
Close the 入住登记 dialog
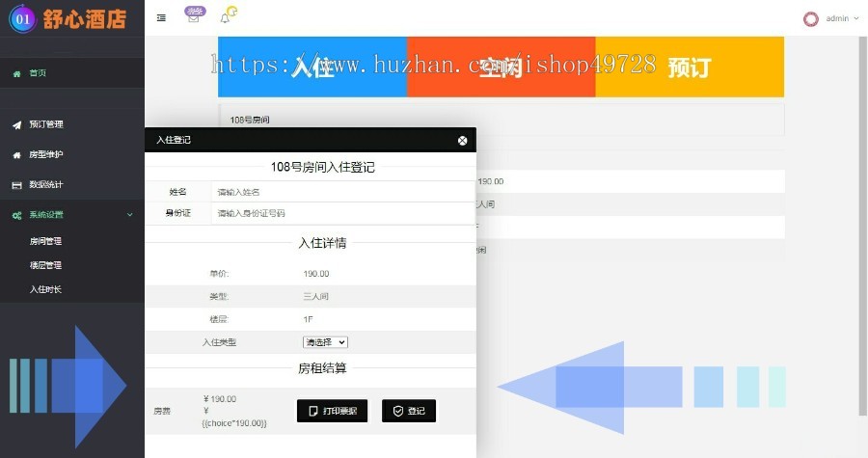coord(462,141)
